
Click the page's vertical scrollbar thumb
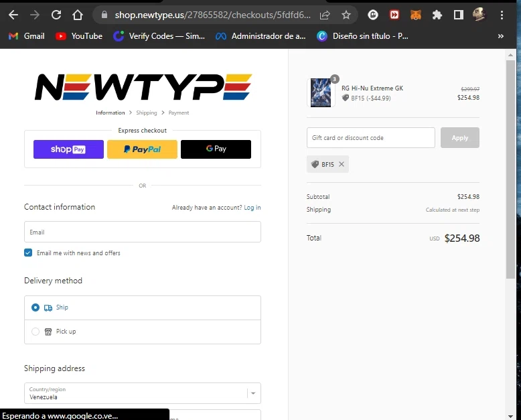point(510,169)
